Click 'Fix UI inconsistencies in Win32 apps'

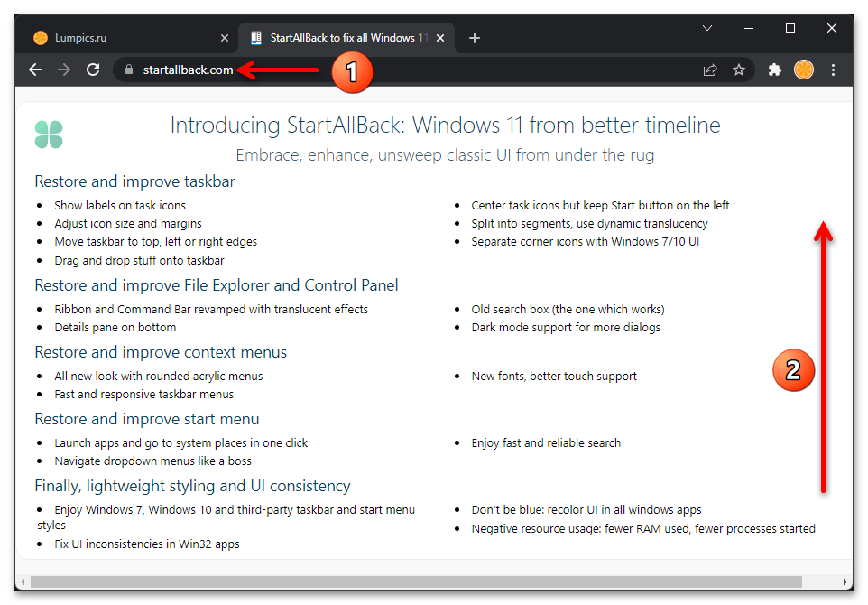click(147, 544)
